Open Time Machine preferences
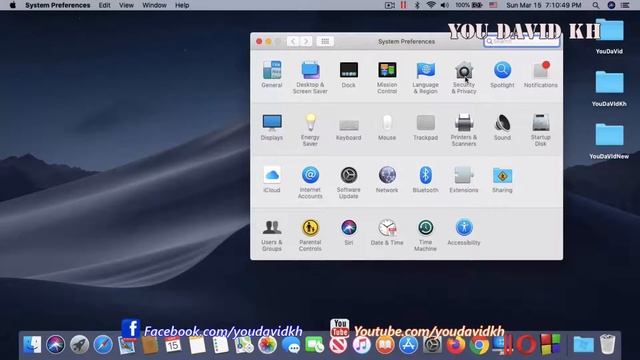Viewport: 640px width, 360px height. [x=425, y=235]
